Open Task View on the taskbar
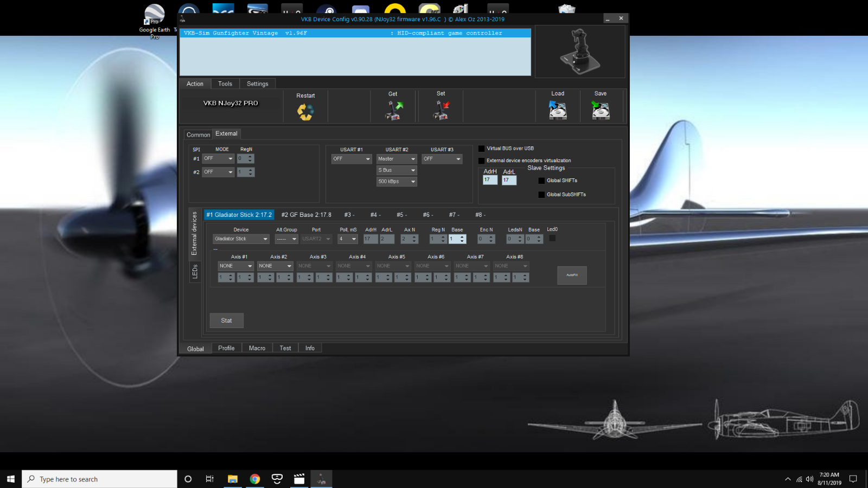The image size is (868, 488). pyautogui.click(x=209, y=479)
